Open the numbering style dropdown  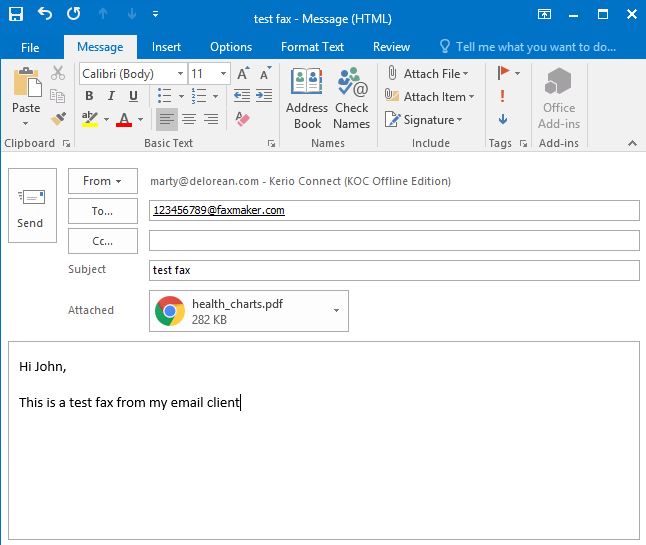tap(215, 96)
